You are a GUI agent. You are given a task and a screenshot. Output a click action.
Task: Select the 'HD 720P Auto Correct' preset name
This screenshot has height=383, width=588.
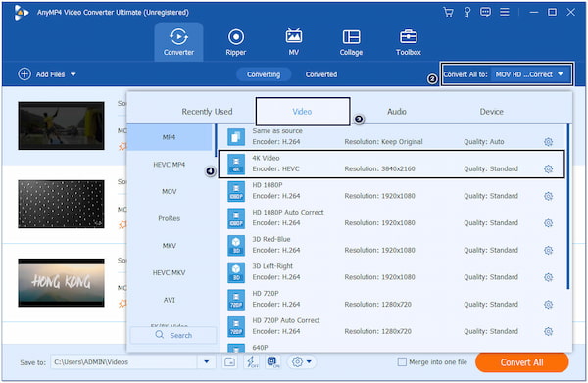(286, 320)
